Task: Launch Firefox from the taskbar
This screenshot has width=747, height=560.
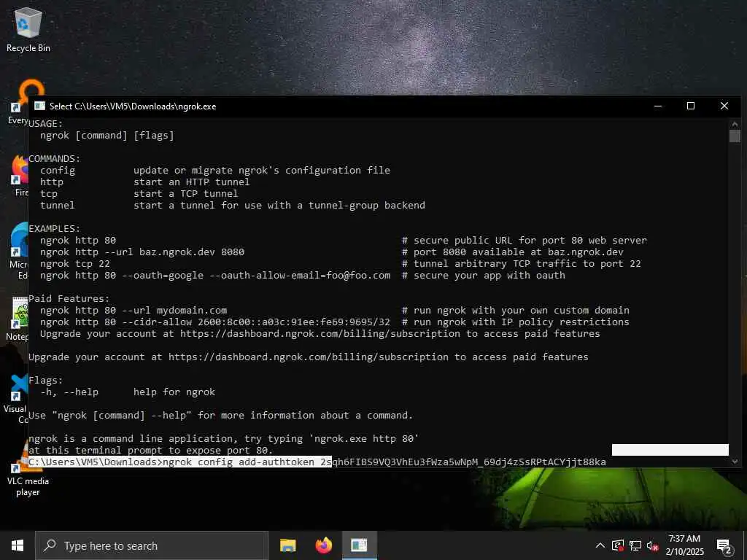Action: click(x=323, y=545)
